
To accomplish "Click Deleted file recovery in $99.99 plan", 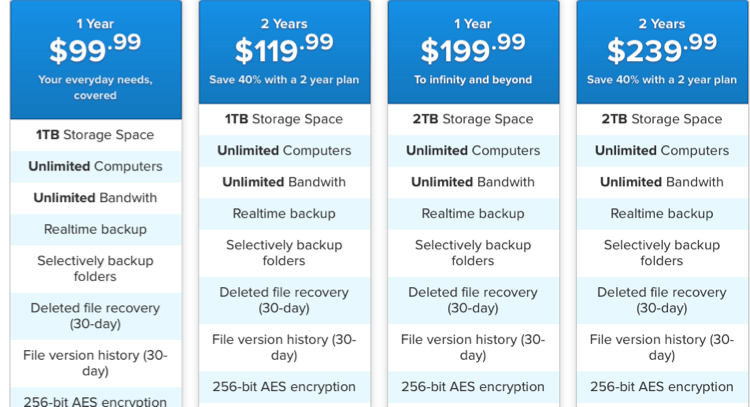I will (x=95, y=315).
